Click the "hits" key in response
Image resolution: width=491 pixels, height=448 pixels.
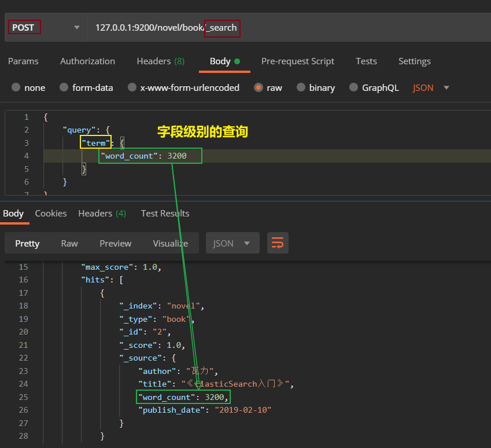95,280
